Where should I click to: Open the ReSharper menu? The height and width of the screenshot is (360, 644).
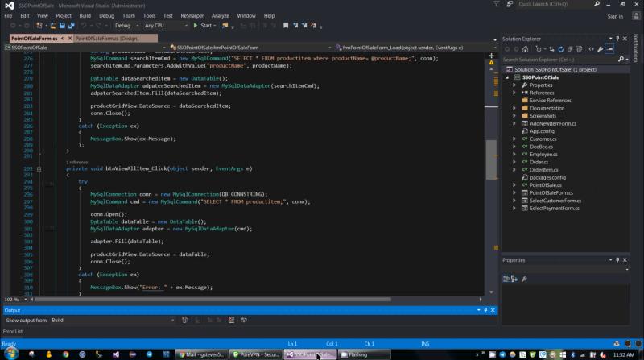[x=193, y=15]
